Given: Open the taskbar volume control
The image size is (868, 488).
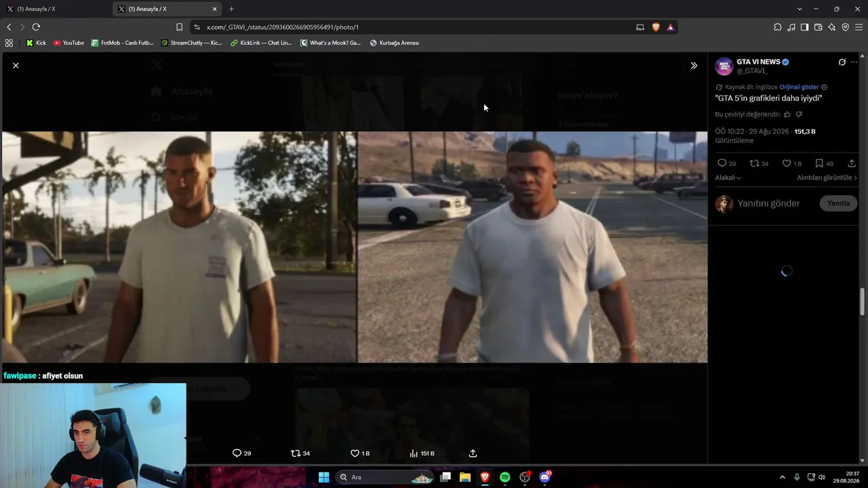Looking at the screenshot, I should [822, 477].
